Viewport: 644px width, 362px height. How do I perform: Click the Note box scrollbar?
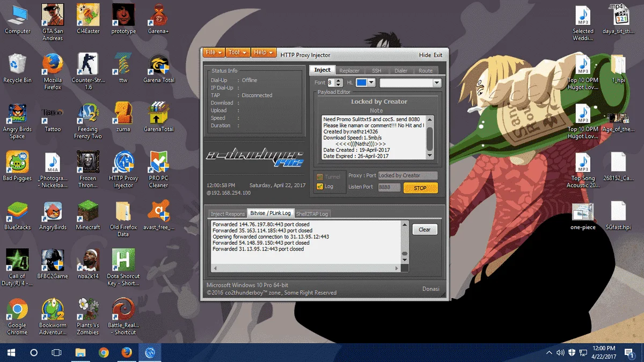pos(429,137)
